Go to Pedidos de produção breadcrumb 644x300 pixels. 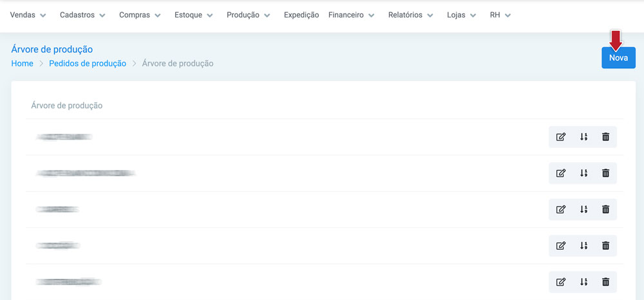tap(88, 64)
